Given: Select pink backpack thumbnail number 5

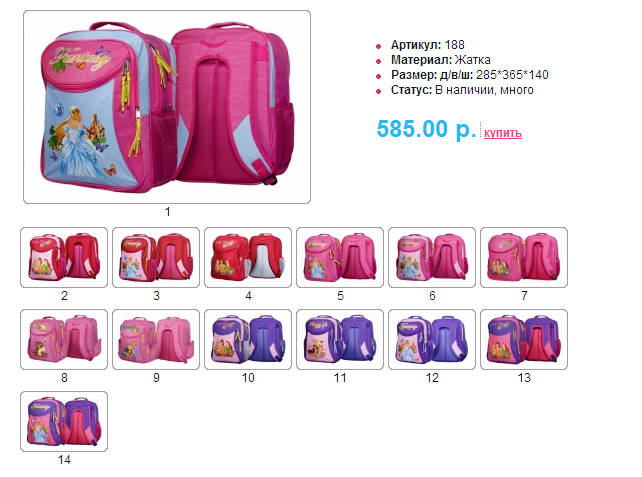Looking at the screenshot, I should [x=340, y=258].
